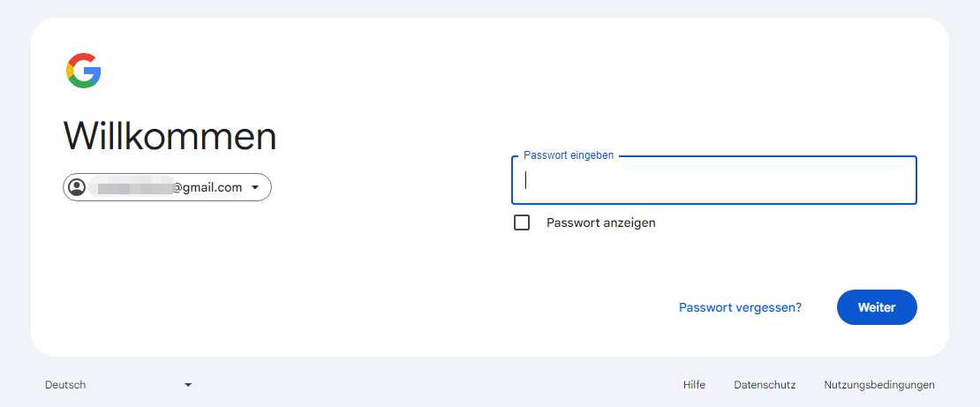Screen dimensions: 980x407
Task: Click the arrow of the language dropdown
Action: pyautogui.click(x=188, y=385)
